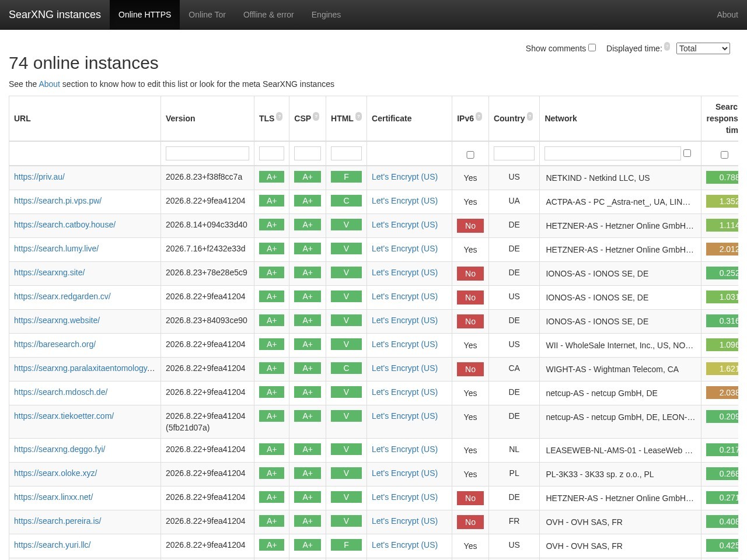The height and width of the screenshot is (560, 747).
Task: Click the TLS filter input box
Action: tap(271, 153)
